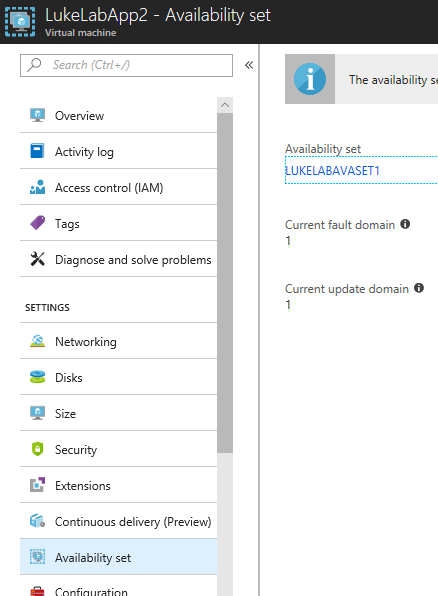Screen dimensions: 438x596
Task: Open the Size menu item
Action: [118, 413]
